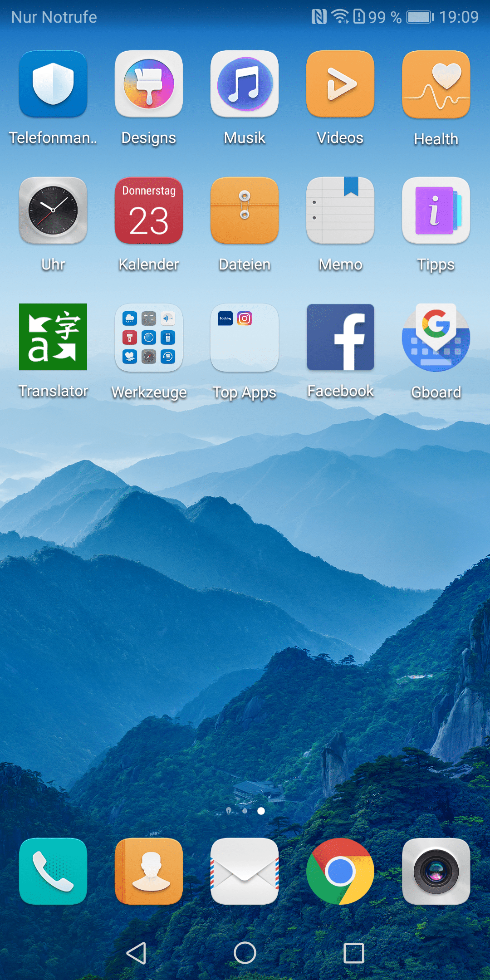This screenshot has width=490, height=980.
Task: Open the Uhr clock app
Action: (x=53, y=211)
